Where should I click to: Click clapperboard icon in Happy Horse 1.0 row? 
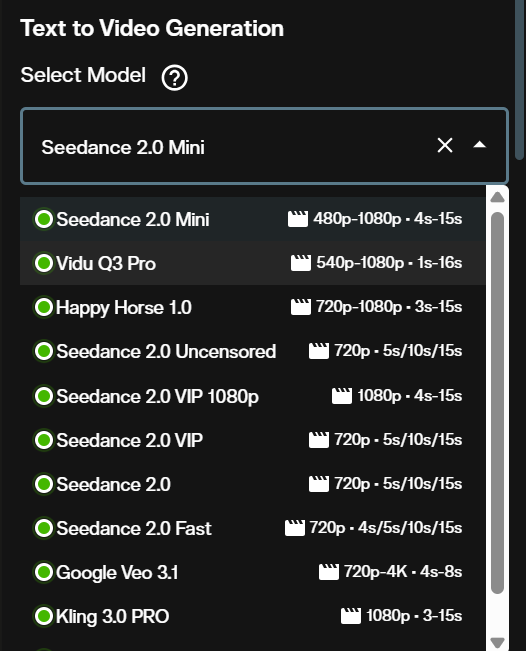[301, 307]
